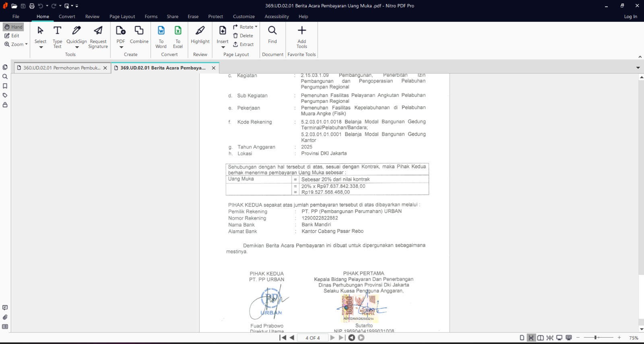The width and height of the screenshot is (644, 344).
Task: Convert the PDF to Excel
Action: click(x=178, y=37)
